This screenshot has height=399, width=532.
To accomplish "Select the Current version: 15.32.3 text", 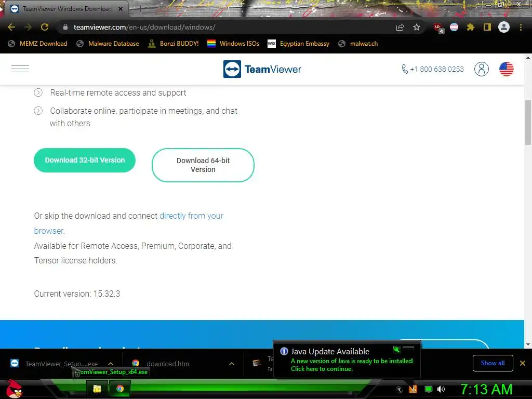I will coord(77,294).
